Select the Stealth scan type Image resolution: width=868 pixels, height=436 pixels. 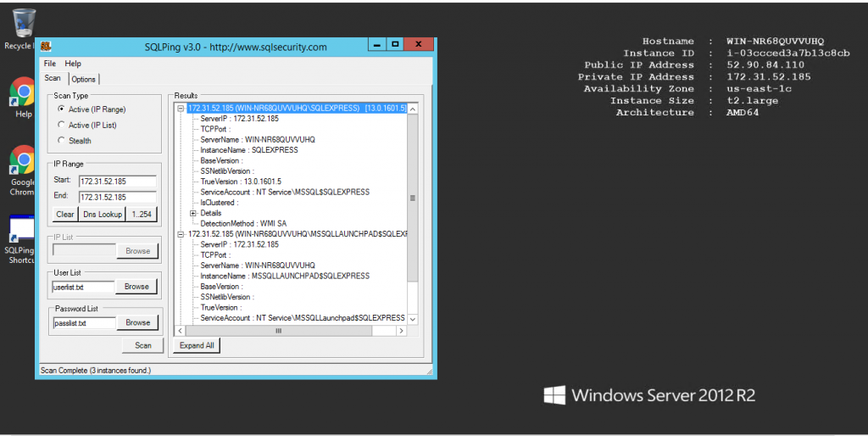61,140
